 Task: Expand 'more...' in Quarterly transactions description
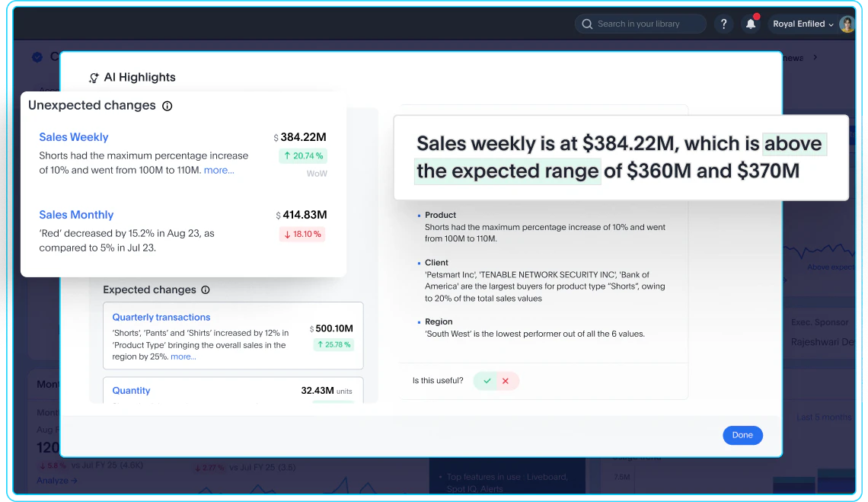click(183, 357)
